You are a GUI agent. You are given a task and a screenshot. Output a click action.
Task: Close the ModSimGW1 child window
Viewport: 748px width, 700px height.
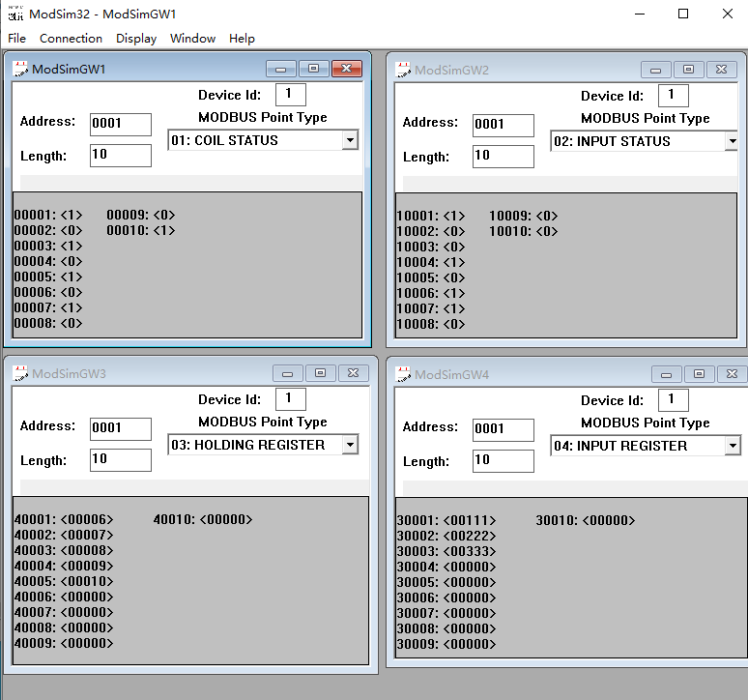(347, 70)
